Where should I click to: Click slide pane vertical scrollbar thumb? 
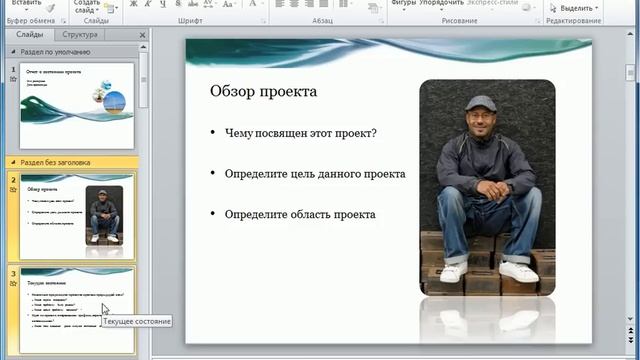point(143,80)
